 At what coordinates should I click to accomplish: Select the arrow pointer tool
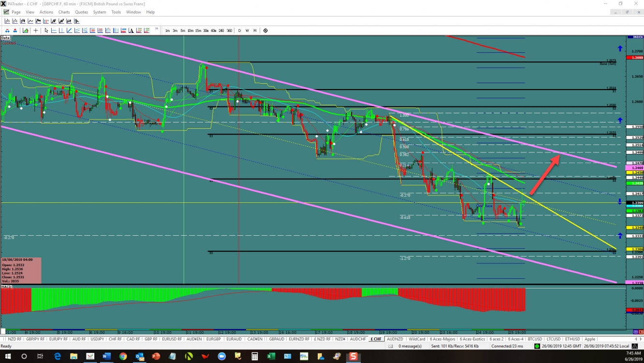(46, 30)
